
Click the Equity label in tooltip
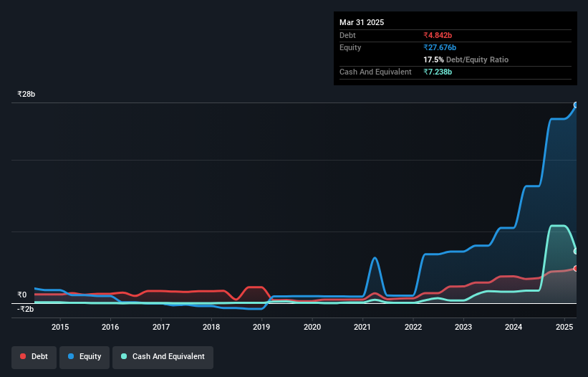click(350, 47)
